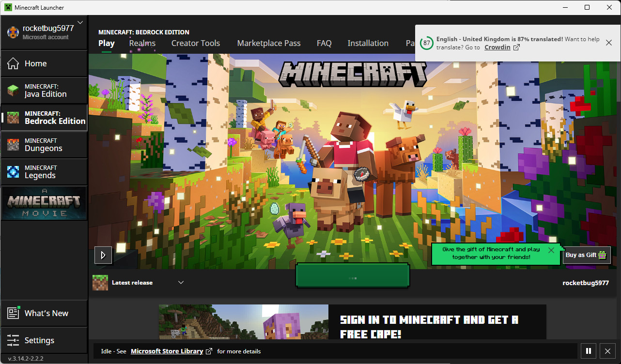Close the gift Minecraft tooltip

tap(551, 250)
